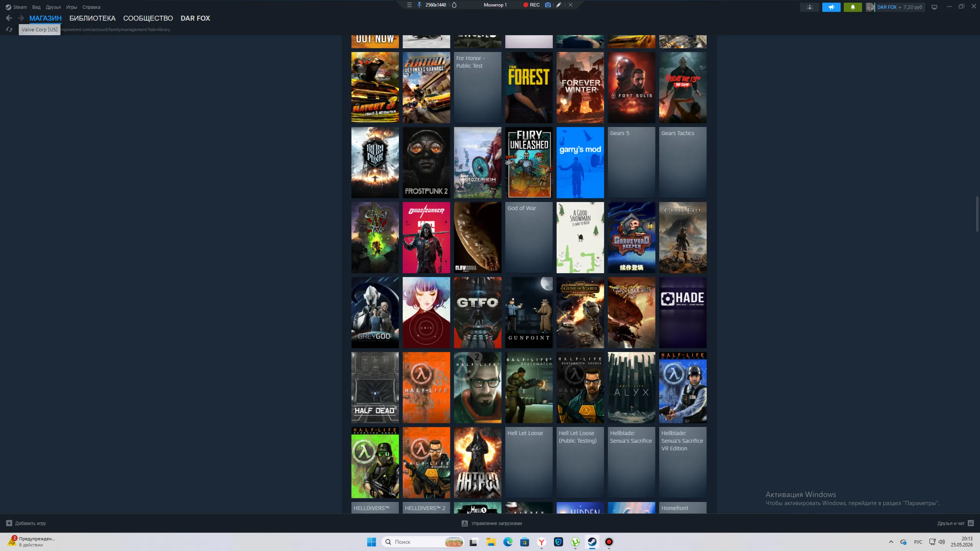Viewport: 980px width, 551px height.
Task: Select the Gunpoint game cover
Action: coord(529,313)
